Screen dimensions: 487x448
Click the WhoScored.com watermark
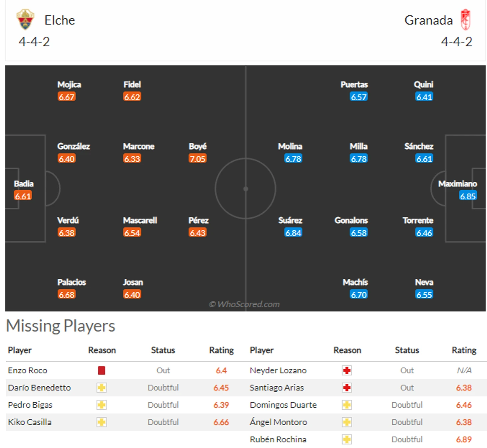244,304
